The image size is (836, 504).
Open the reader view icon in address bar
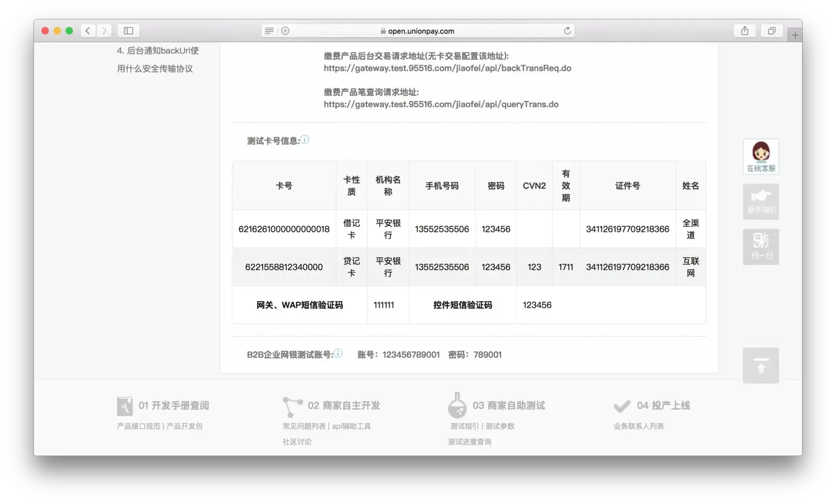271,30
